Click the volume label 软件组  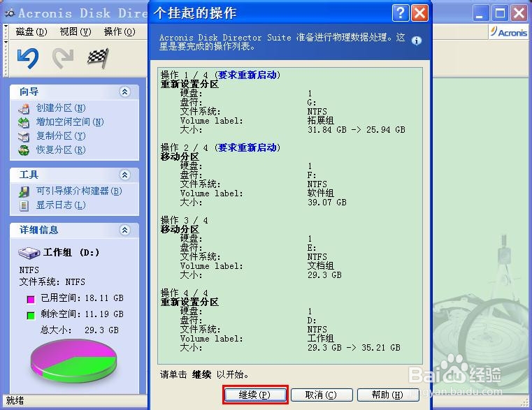pyautogui.click(x=321, y=193)
